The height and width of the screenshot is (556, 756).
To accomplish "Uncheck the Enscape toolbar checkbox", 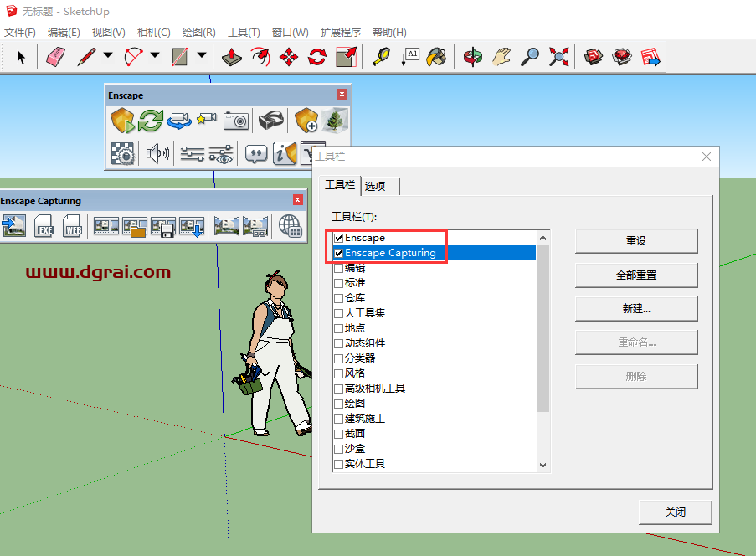I will pos(338,238).
